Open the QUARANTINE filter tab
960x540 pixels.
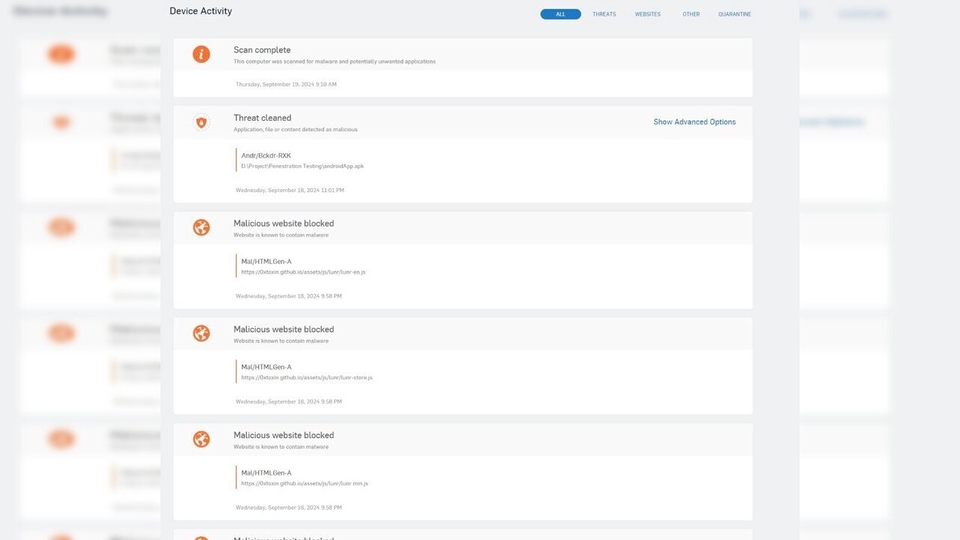[735, 14]
